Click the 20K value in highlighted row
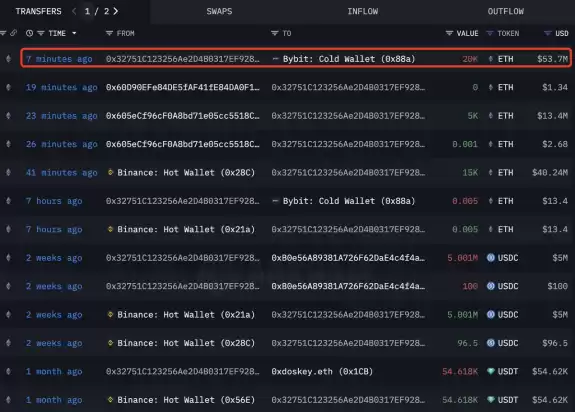Screen dimensions: 575x412 470,59
